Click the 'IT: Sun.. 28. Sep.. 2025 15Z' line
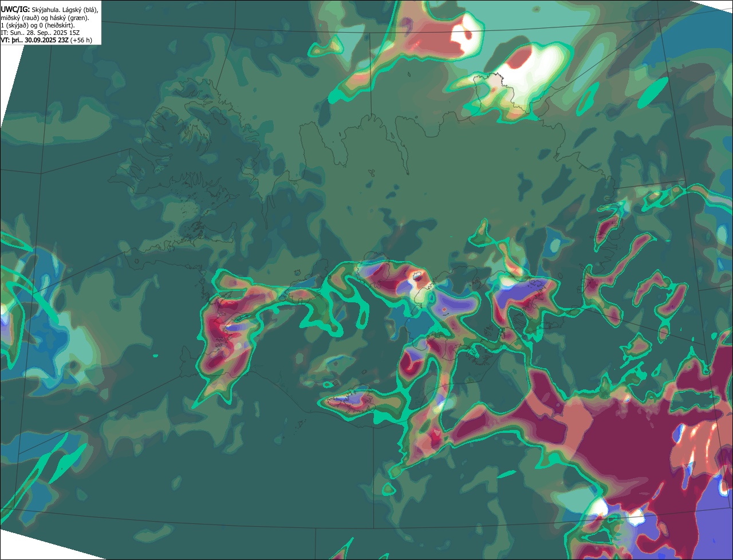 (40, 33)
